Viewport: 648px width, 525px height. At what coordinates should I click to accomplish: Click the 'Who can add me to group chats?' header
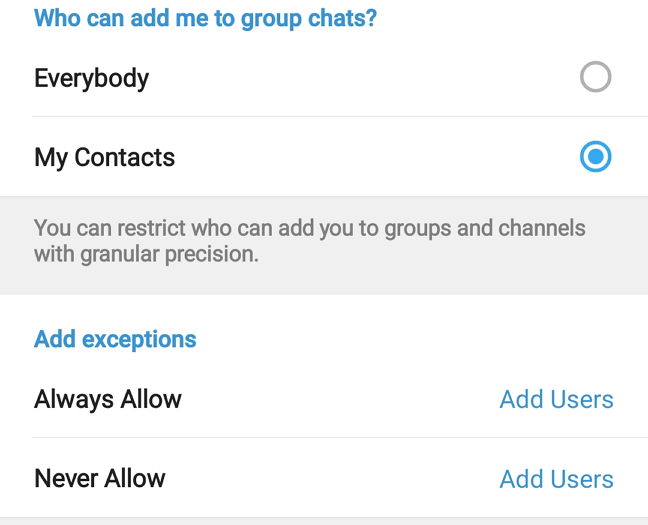[x=205, y=19]
